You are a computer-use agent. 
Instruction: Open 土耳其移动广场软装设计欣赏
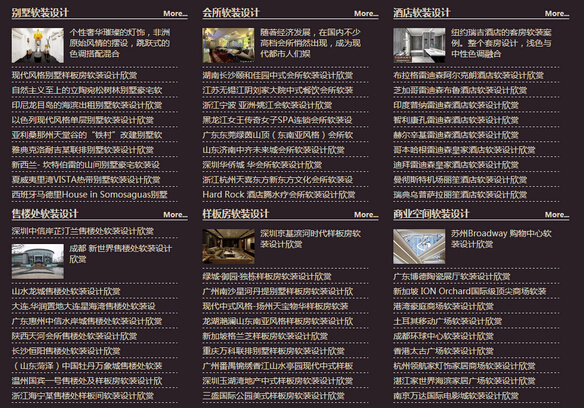coord(448,321)
